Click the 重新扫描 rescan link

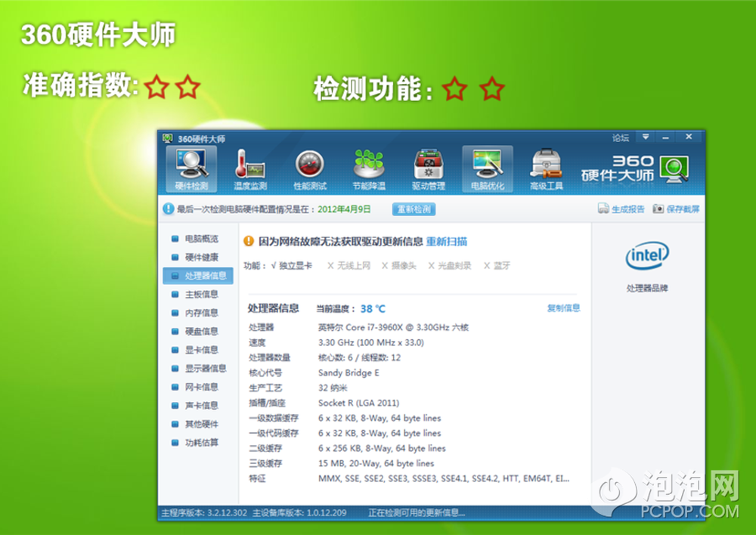447,242
